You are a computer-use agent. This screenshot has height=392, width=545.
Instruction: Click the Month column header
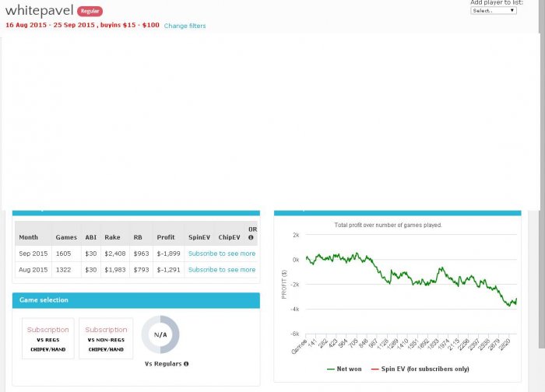(29, 237)
